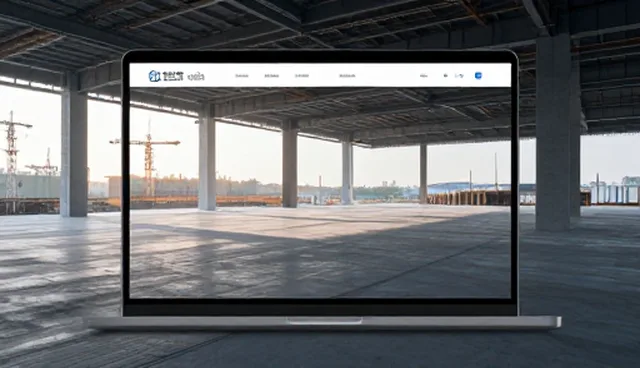
Task: Open the third navigation menu item in the header
Action: [x=302, y=75]
